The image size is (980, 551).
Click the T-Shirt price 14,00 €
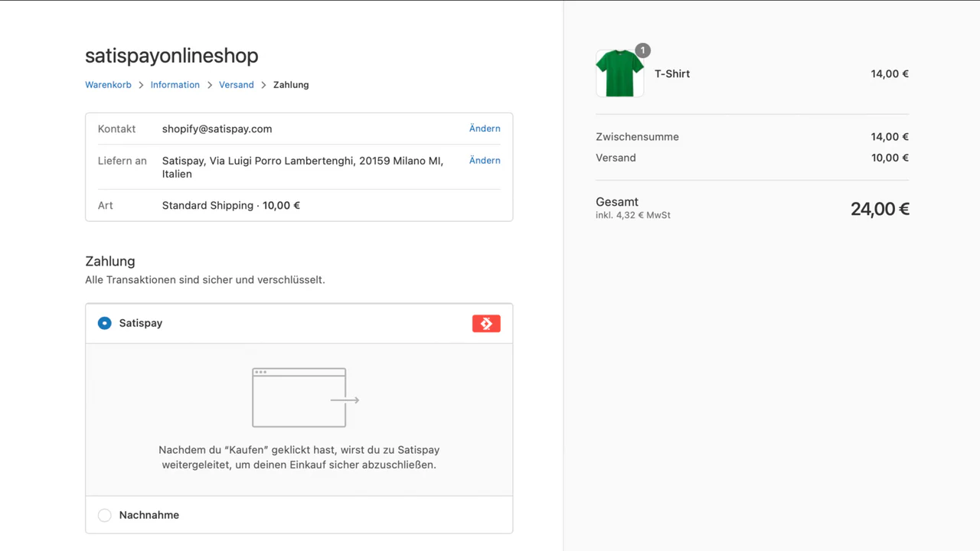[890, 74]
